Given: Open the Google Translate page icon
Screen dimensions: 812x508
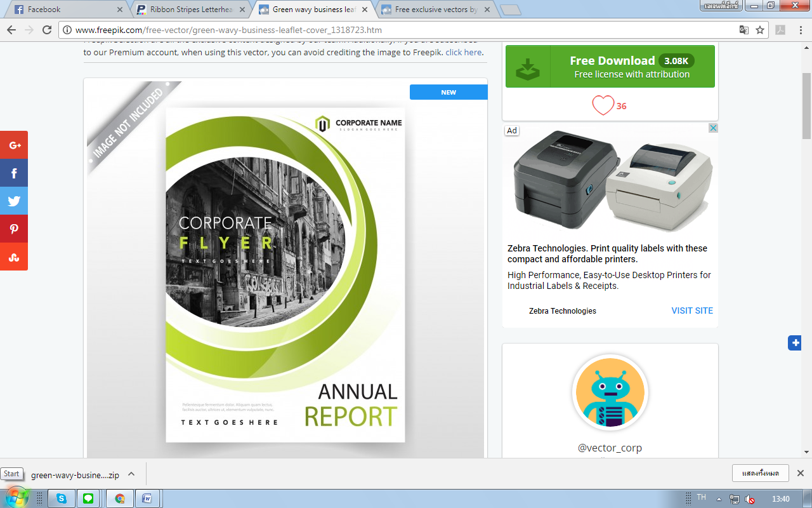Looking at the screenshot, I should pos(744,30).
